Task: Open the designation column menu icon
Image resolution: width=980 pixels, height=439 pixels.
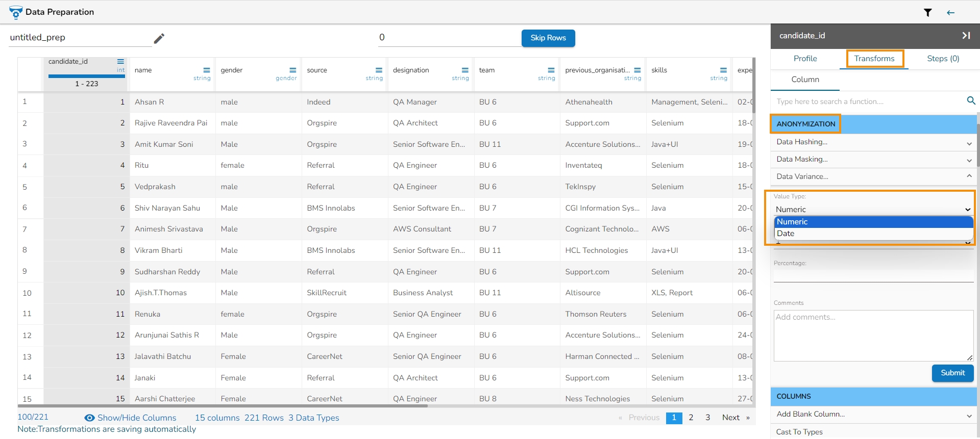Action: (x=465, y=70)
